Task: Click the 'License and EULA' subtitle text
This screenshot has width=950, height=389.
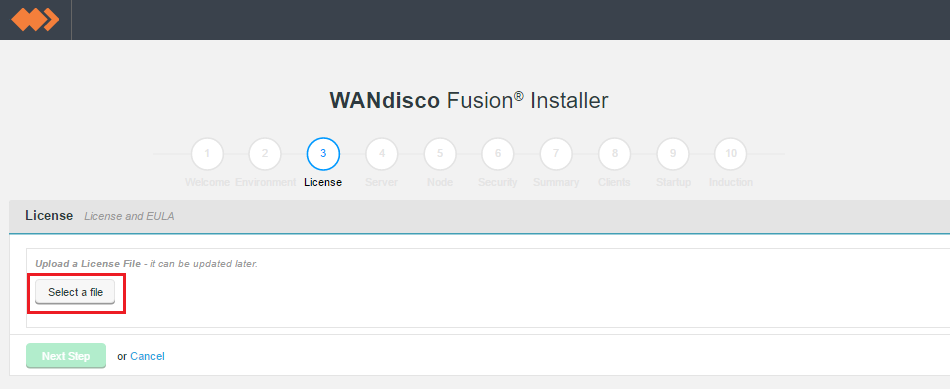Action: click(129, 216)
